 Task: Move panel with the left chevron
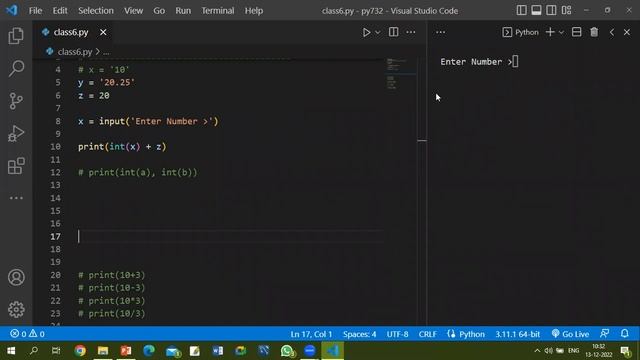click(611, 32)
